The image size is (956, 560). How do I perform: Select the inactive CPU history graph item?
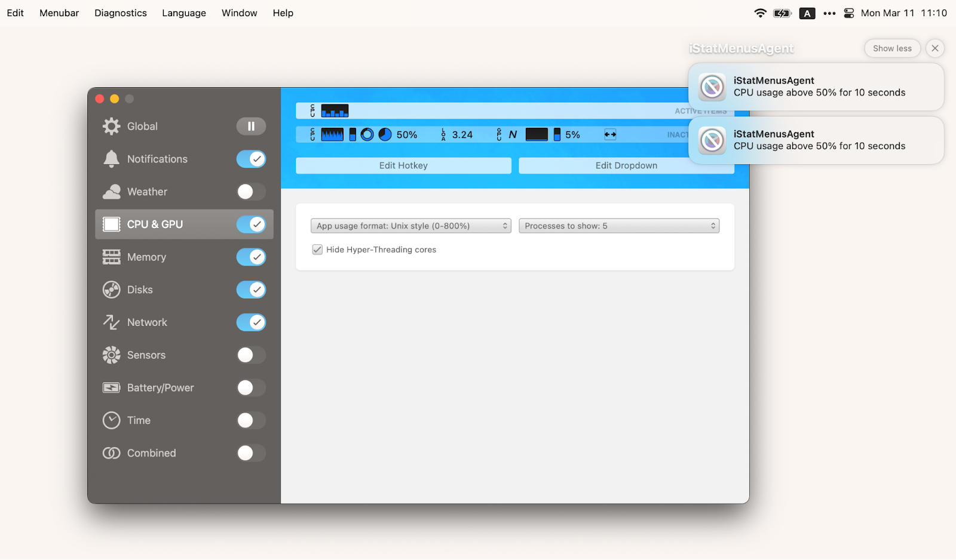[x=332, y=135]
